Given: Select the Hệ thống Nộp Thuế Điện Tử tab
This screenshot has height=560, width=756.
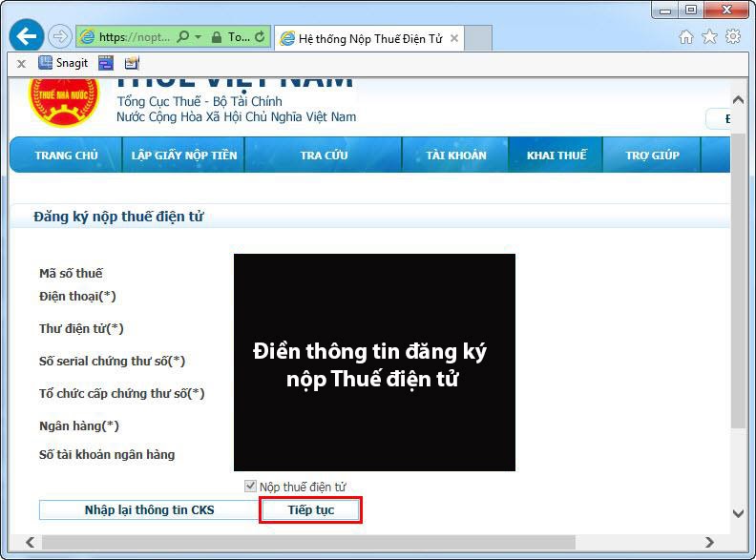Looking at the screenshot, I should point(369,38).
